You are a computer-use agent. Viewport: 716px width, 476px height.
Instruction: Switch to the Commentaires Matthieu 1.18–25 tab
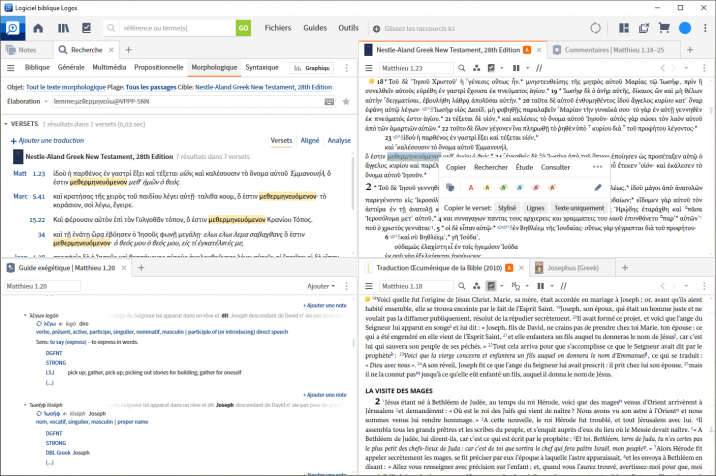[614, 50]
